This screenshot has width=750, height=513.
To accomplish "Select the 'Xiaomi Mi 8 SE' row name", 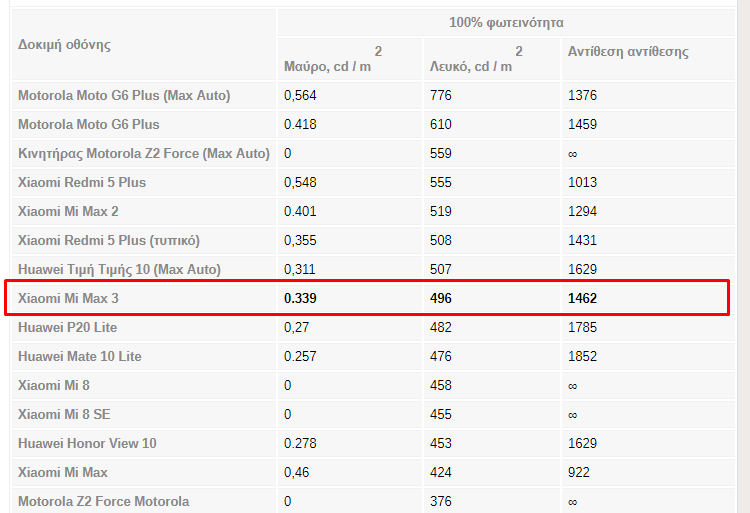I will [64, 415].
